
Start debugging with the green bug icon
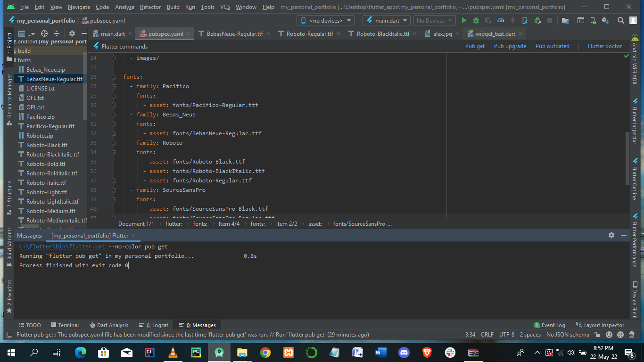pyautogui.click(x=476, y=21)
